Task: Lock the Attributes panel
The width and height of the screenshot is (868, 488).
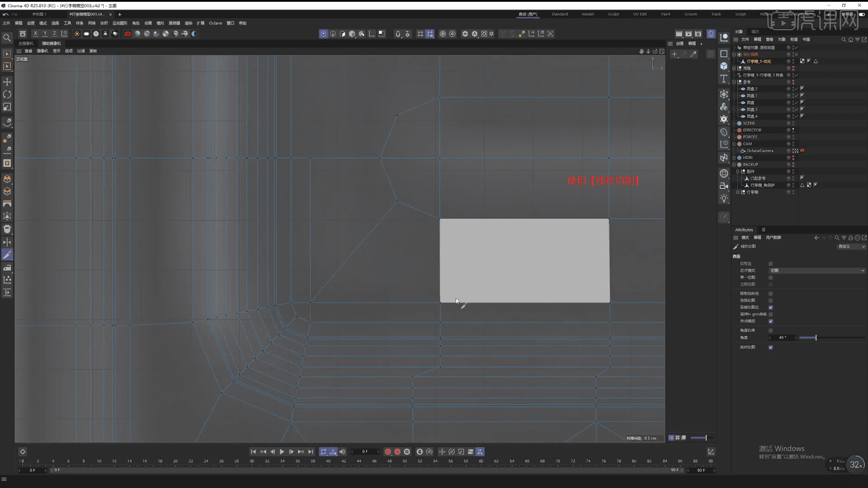Action: tap(851, 238)
